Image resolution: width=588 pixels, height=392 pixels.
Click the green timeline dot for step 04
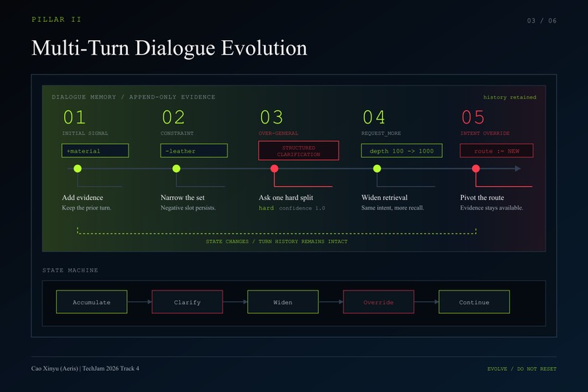[377, 169]
